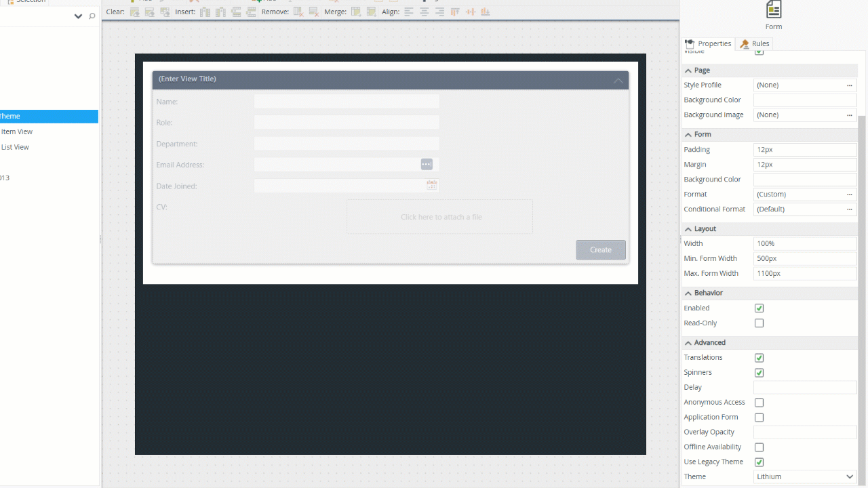Select List View in left tree
868x488 pixels.
coord(15,147)
